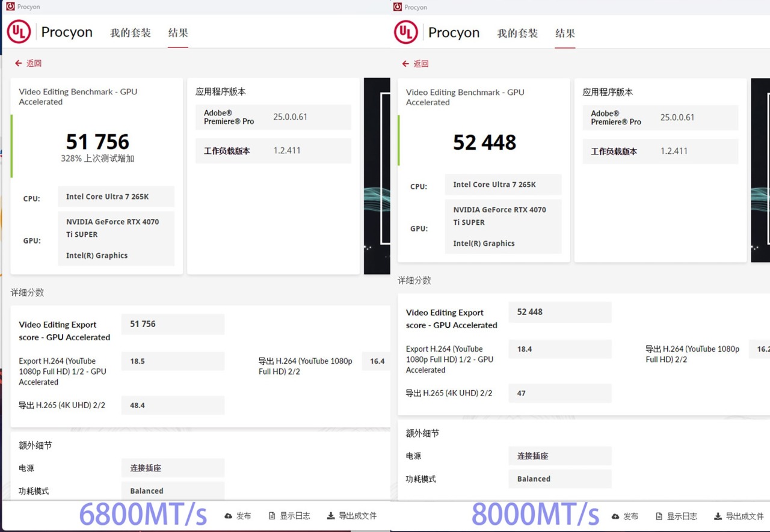
Task: Publish the result with 发布 in the 52 448 window
Action: click(x=624, y=516)
